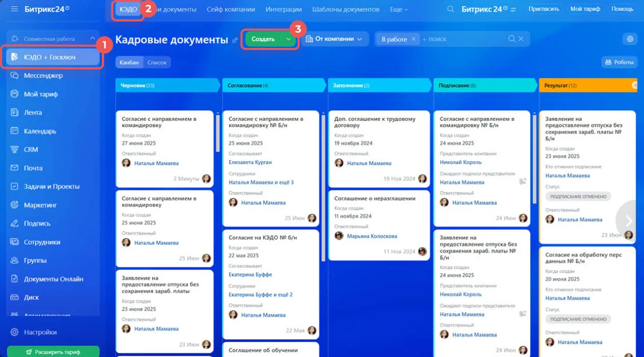Remove the В работе filter chip
The height and width of the screenshot is (357, 644).
[414, 39]
